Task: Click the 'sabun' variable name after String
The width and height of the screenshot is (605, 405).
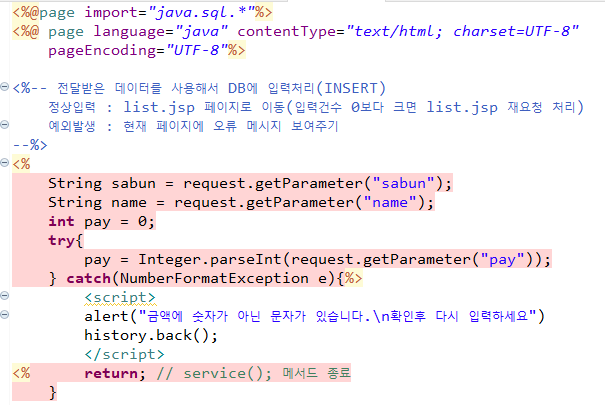Action: tap(134, 184)
